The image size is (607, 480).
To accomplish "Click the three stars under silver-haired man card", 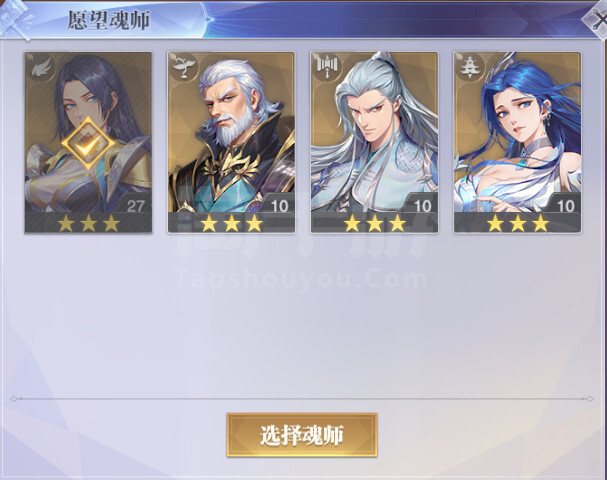I will click(x=375, y=223).
